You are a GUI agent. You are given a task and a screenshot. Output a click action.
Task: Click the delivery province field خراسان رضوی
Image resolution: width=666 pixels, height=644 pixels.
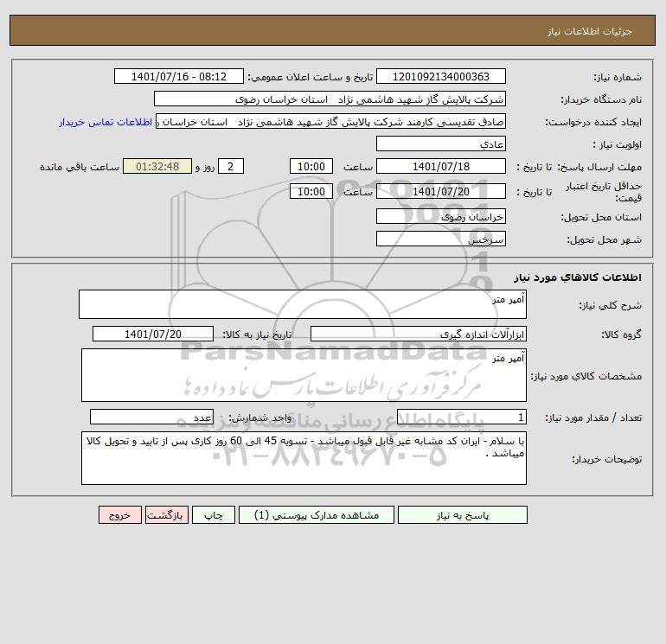[441, 216]
